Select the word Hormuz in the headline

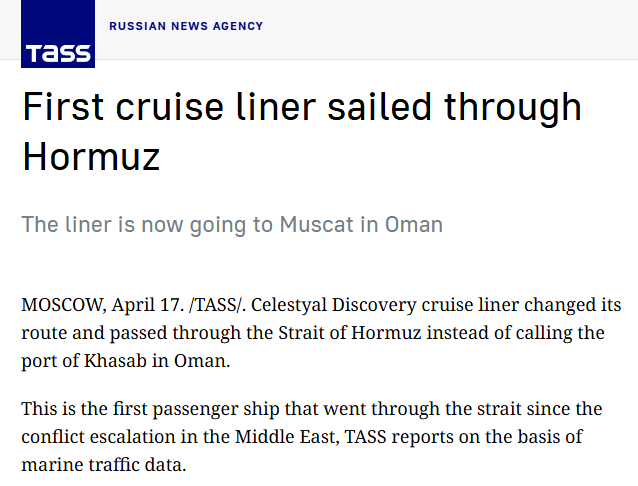(91, 156)
